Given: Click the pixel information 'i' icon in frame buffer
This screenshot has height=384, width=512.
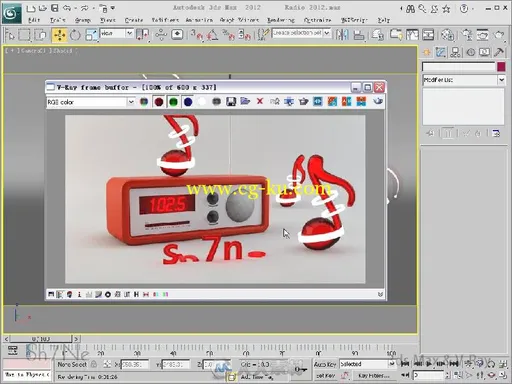Looking at the screenshot, I should pyautogui.click(x=79, y=294).
